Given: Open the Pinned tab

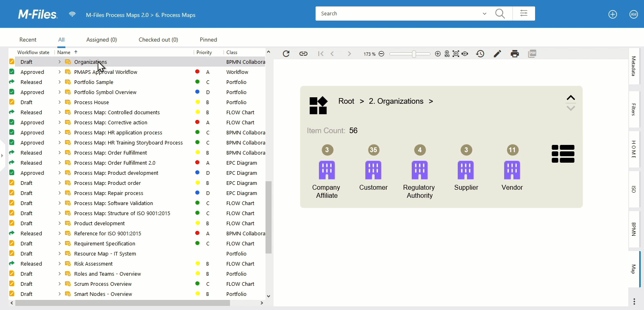Looking at the screenshot, I should 208,40.
